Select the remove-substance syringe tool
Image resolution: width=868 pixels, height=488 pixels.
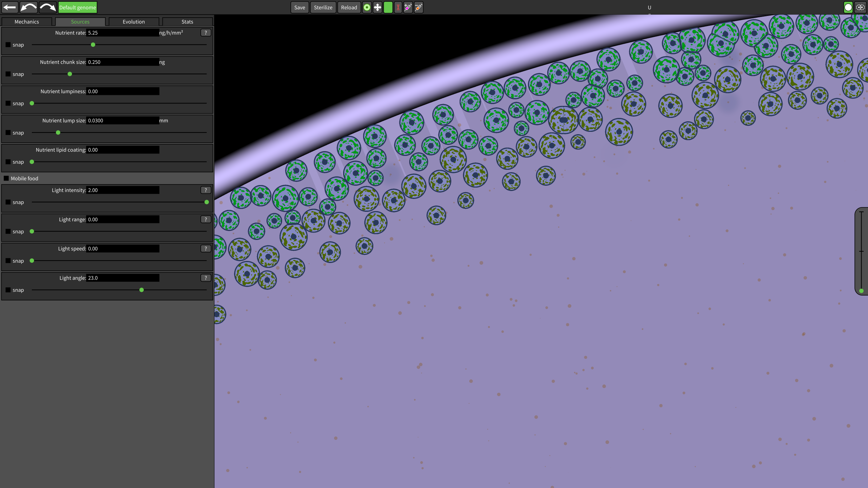click(419, 7)
